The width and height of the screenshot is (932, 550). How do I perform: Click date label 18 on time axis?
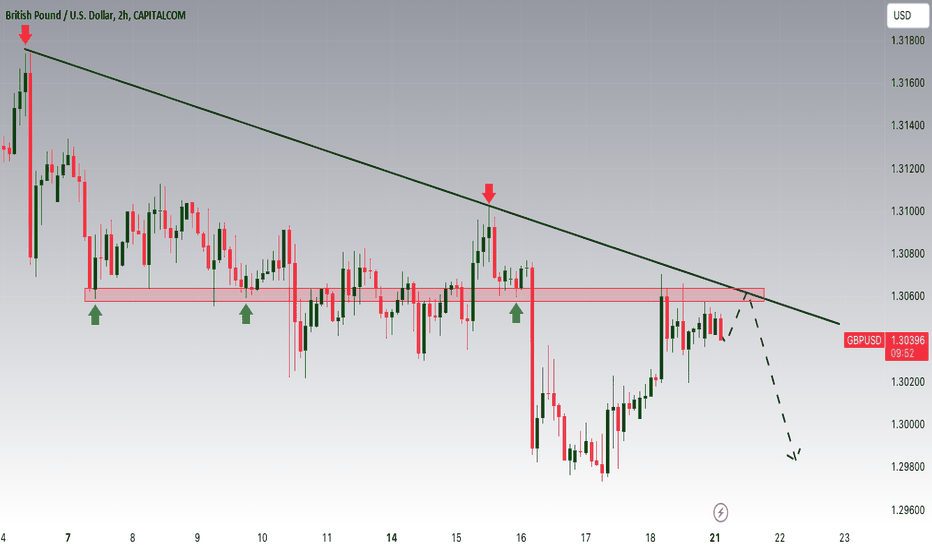(x=650, y=538)
